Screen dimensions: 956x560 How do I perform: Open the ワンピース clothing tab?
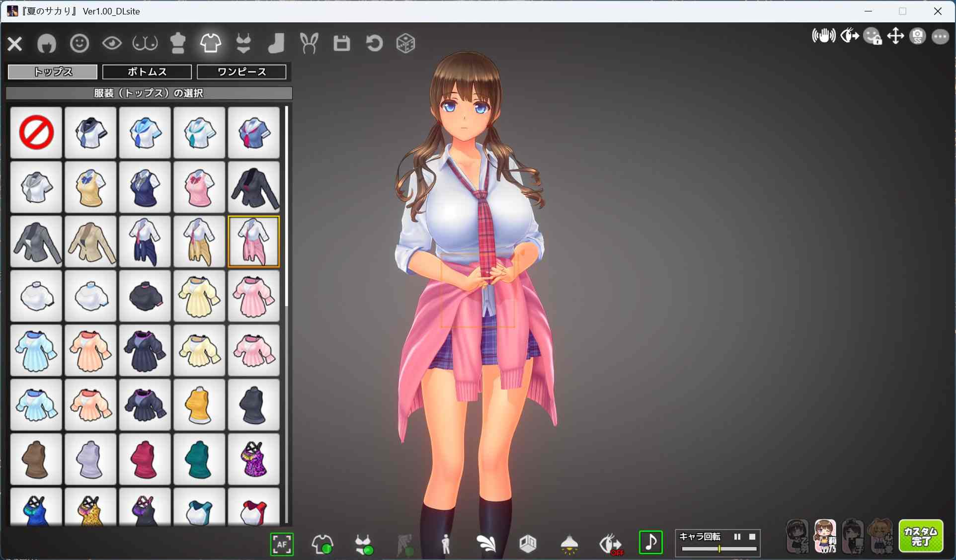click(241, 72)
